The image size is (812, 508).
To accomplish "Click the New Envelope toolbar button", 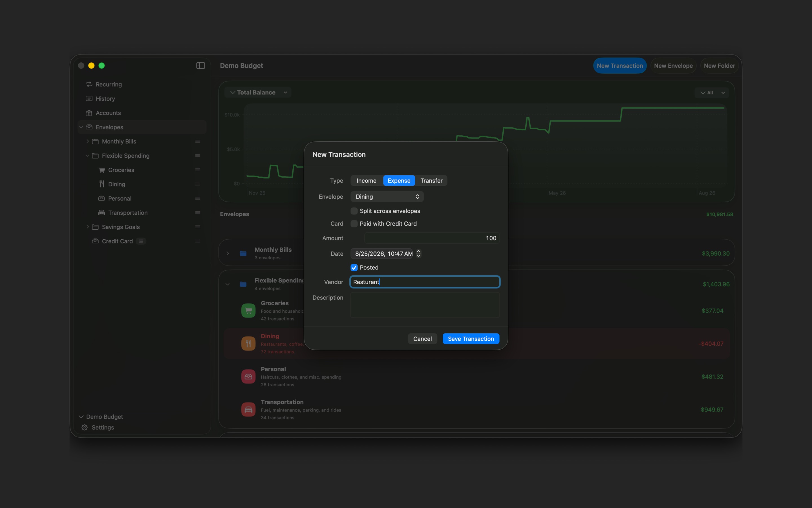I will tap(673, 65).
